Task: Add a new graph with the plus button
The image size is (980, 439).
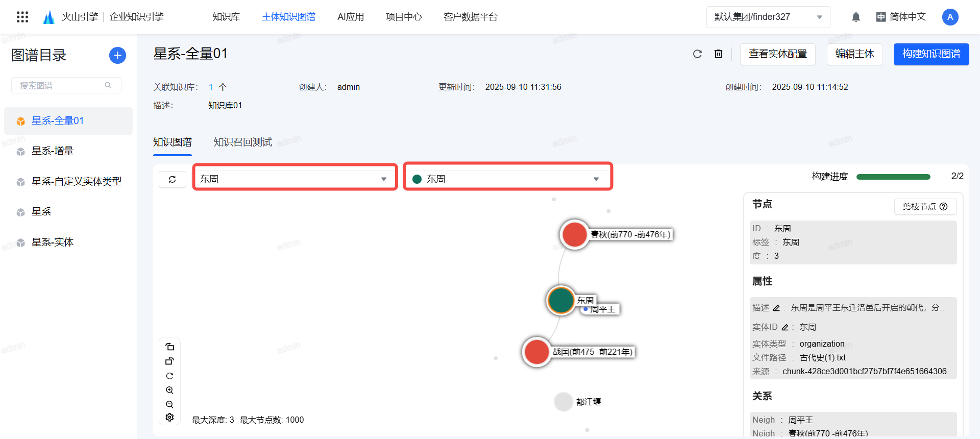Action: coord(117,55)
